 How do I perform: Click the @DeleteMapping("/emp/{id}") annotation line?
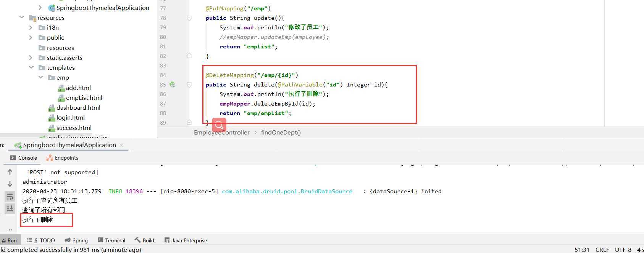(x=252, y=75)
